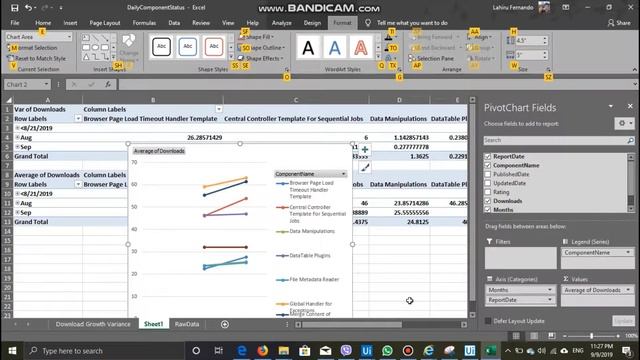Click Insert Function fx icon

point(108,84)
